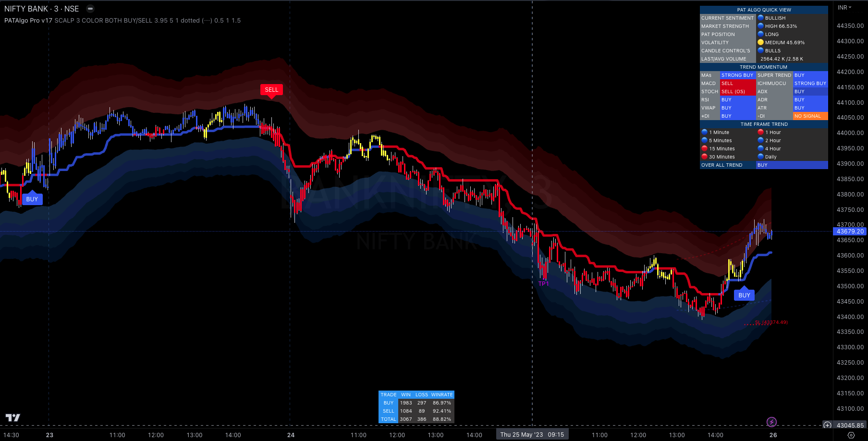
Task: Click the blue dot for 2 Hour trend
Action: 761,140
